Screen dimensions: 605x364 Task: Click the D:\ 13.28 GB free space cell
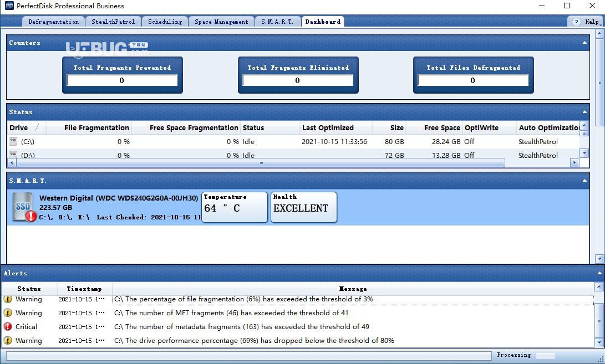[x=446, y=155]
